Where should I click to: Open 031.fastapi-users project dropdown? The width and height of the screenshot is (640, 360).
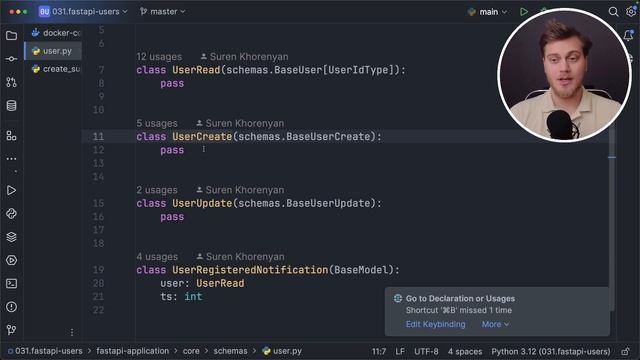coord(83,11)
